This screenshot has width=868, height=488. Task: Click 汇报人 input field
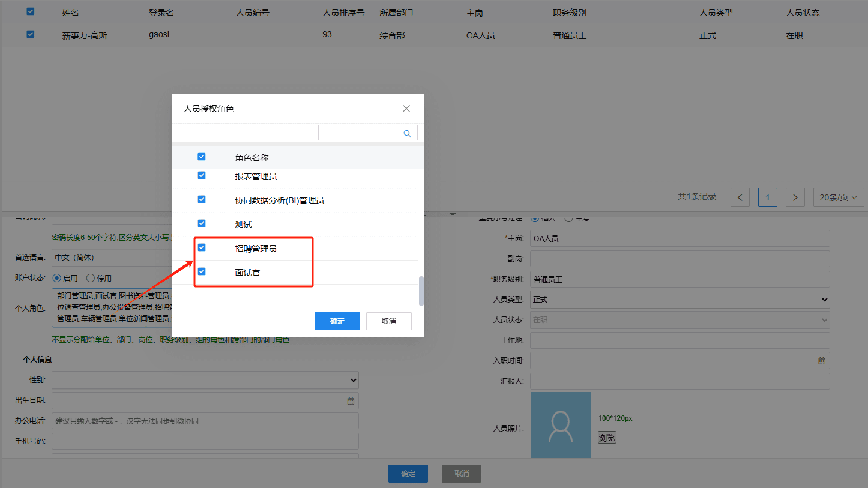click(680, 381)
